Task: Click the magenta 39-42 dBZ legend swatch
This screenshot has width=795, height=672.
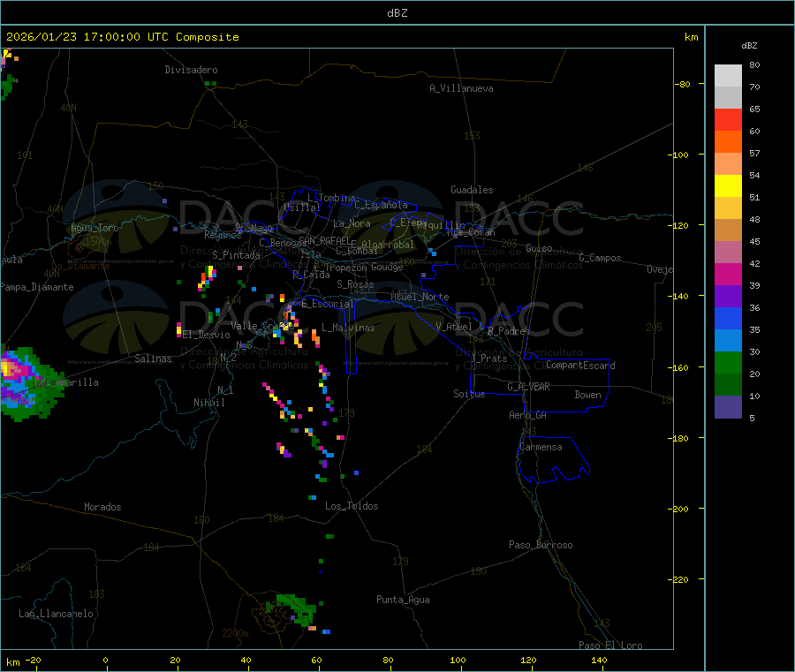Action: tap(728, 274)
